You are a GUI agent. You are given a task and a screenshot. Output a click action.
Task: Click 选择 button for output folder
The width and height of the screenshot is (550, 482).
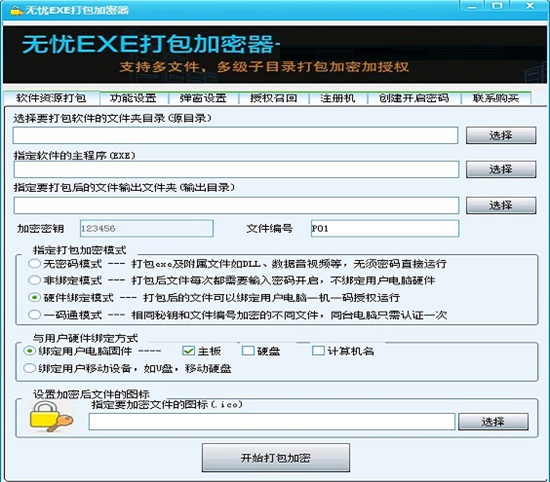coord(501,205)
